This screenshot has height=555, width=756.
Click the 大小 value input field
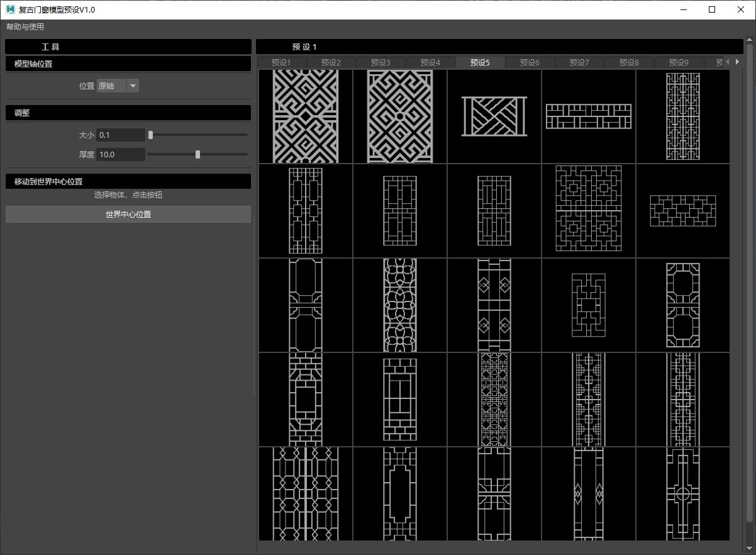click(121, 135)
